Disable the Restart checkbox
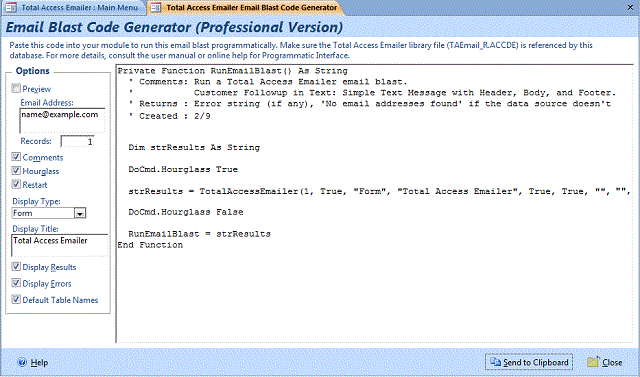The height and width of the screenshot is (377, 640). click(x=16, y=184)
